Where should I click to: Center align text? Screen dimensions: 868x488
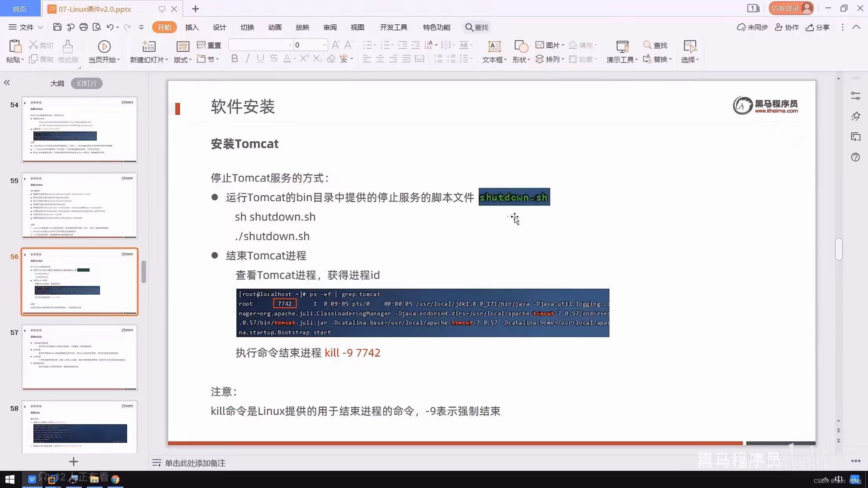[x=380, y=59]
